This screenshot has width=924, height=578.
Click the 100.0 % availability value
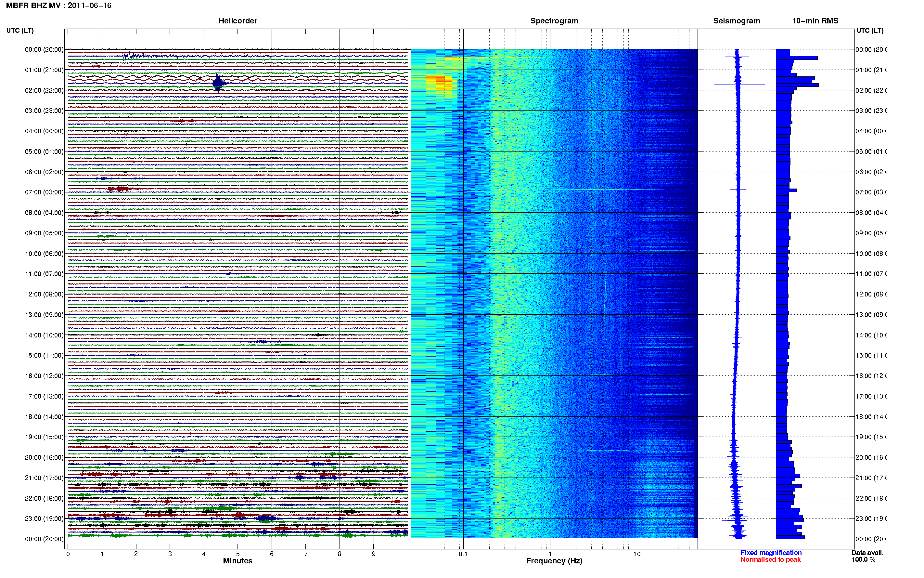(x=863, y=559)
